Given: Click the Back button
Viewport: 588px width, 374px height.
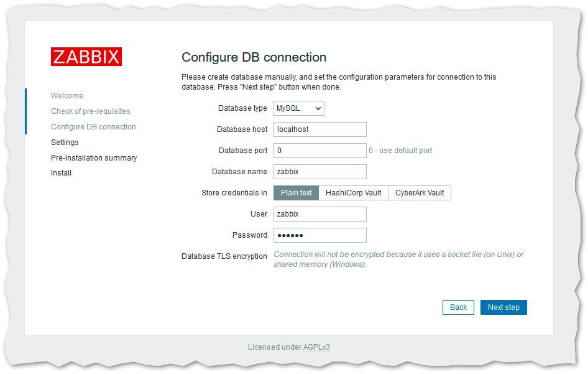Looking at the screenshot, I should tap(458, 307).
